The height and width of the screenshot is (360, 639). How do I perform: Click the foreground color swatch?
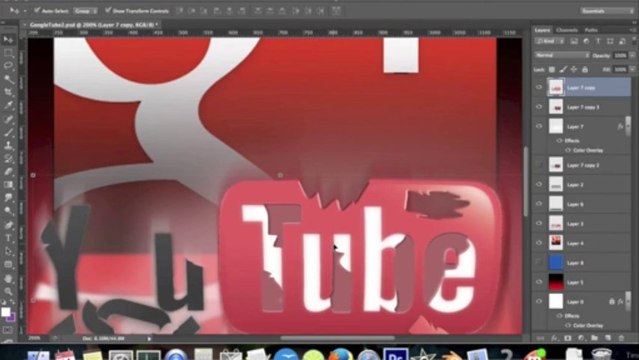pyautogui.click(x=5, y=312)
